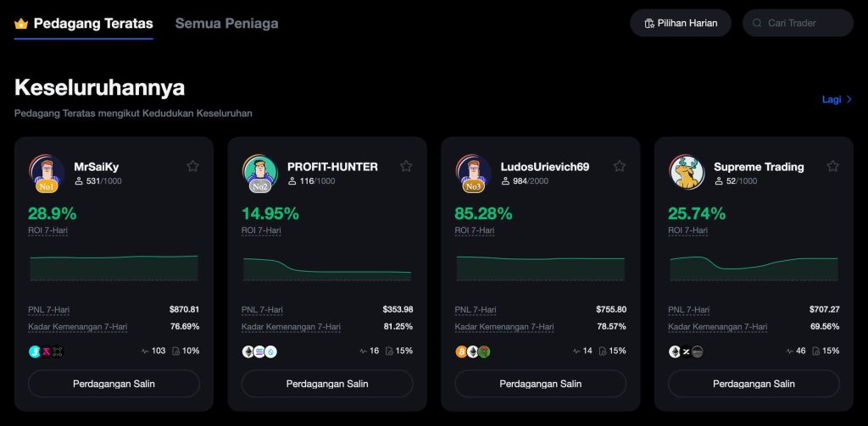The image size is (868, 426).
Task: Click MrSaiKy's No1 avatar icon
Action: 47,172
